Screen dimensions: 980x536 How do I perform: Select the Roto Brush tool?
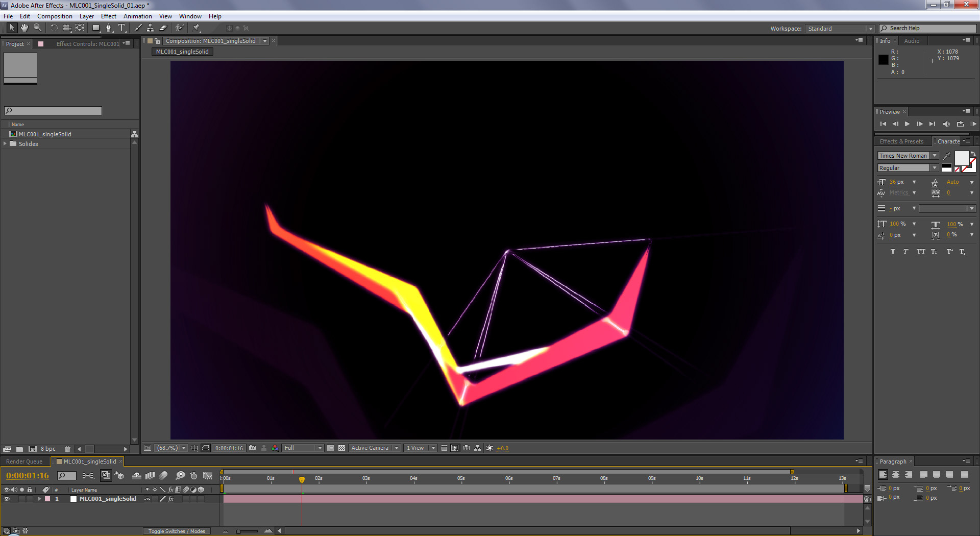180,28
